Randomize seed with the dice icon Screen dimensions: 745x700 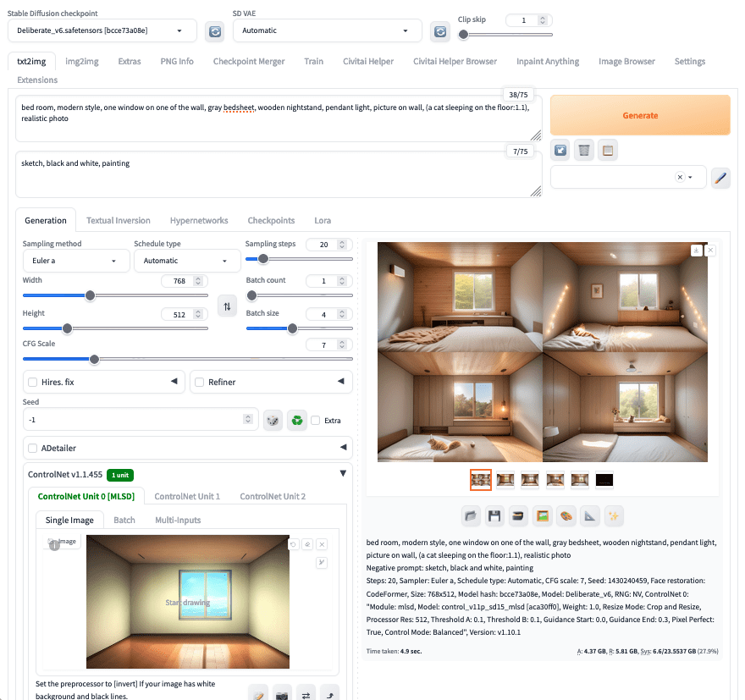pos(273,421)
